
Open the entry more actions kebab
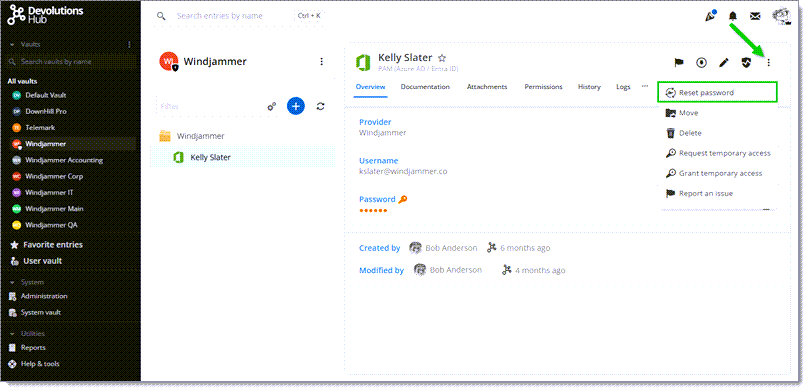pos(768,63)
